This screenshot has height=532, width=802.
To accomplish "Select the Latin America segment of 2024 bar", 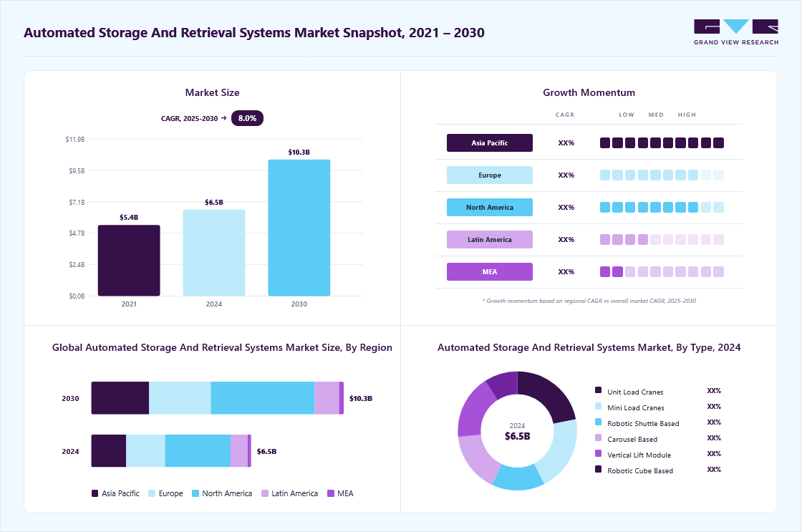I will coord(239,450).
